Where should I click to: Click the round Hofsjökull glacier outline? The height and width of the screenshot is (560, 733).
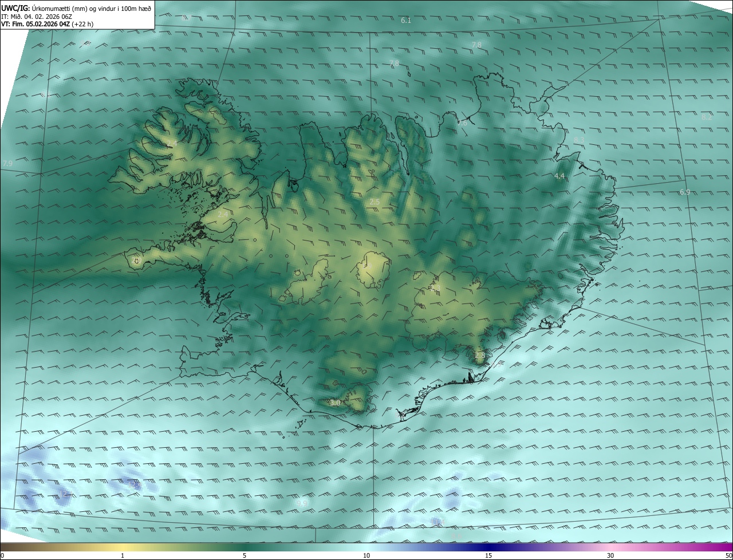373,270
